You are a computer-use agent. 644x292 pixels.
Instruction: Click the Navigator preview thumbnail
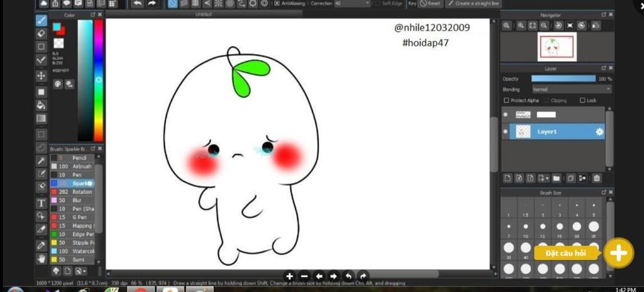(557, 46)
